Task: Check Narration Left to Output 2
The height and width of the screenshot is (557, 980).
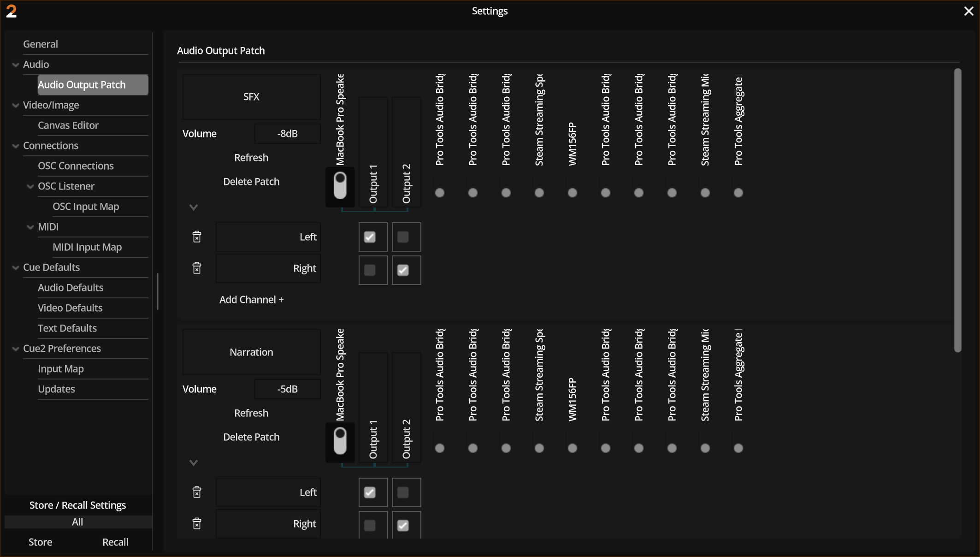Action: (x=403, y=492)
